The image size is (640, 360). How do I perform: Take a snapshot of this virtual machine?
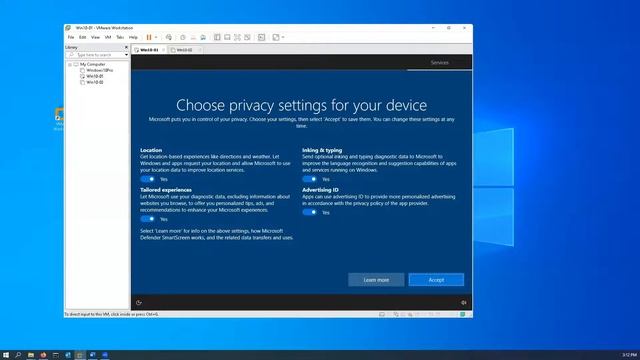point(183,37)
